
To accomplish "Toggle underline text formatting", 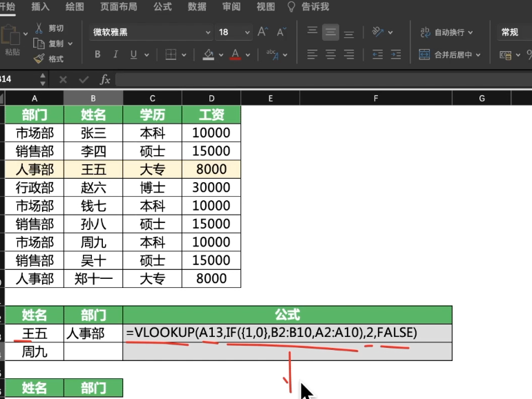I will [133, 55].
